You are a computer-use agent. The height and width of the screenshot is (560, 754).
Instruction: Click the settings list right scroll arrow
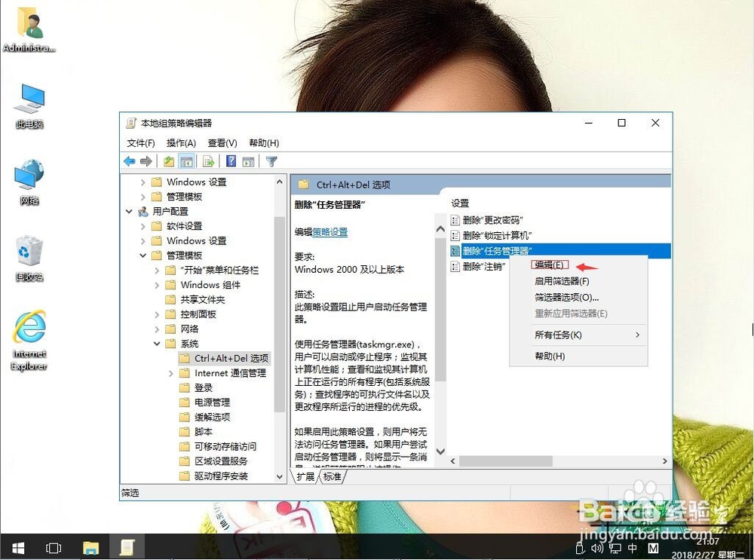[664, 461]
